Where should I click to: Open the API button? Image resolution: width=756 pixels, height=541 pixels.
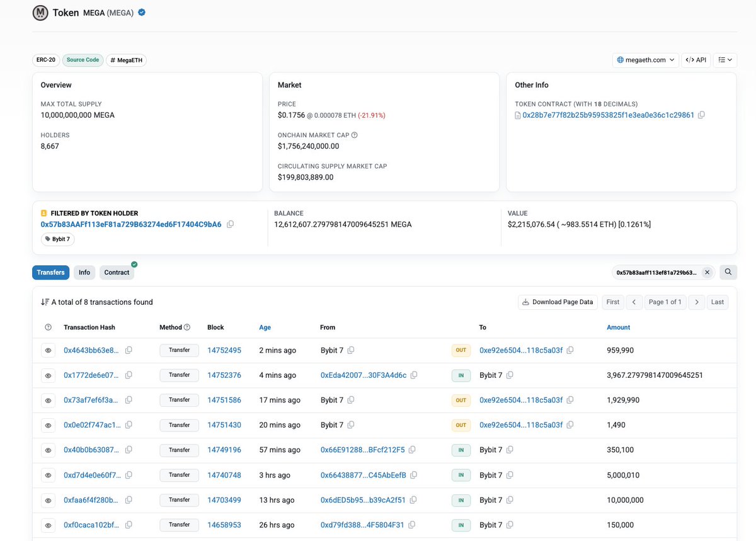[x=696, y=60]
